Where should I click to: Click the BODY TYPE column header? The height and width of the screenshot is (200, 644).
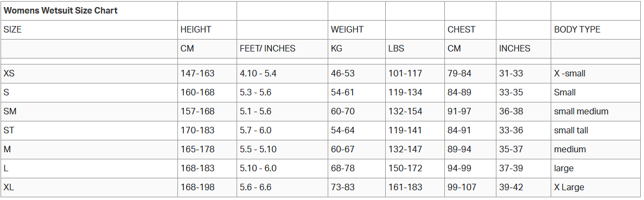point(577,30)
